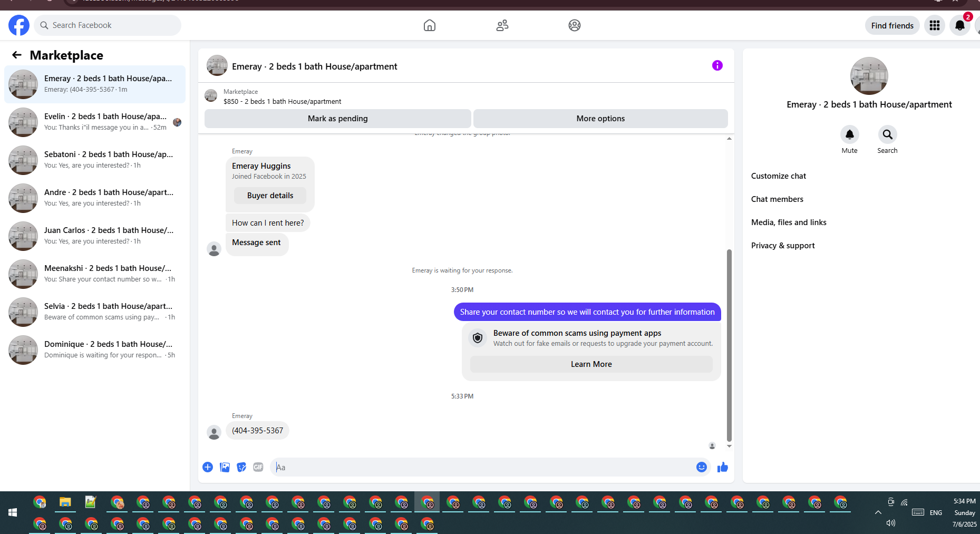Image resolution: width=980 pixels, height=534 pixels.
Task: Click the "Message sent" bubble
Action: pos(257,244)
